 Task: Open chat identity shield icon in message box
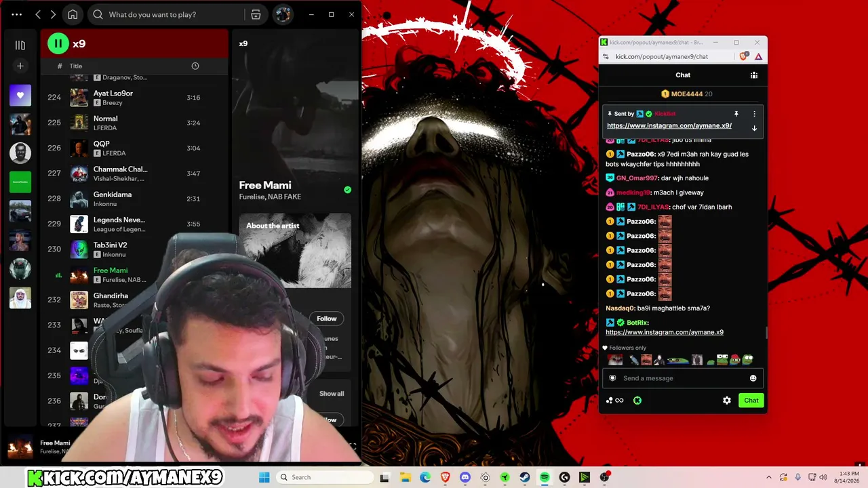(612, 378)
